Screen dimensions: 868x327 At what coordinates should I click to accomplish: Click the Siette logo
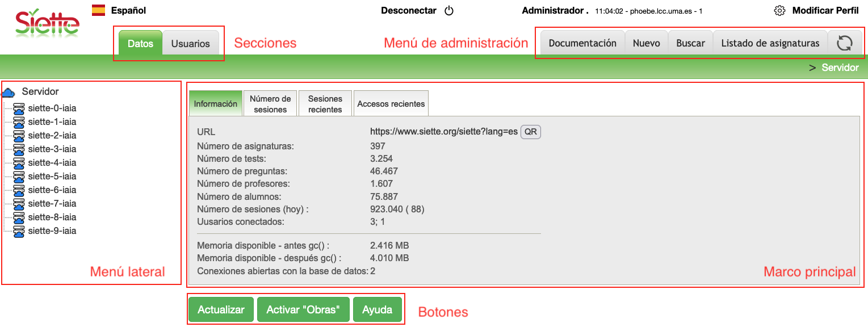pyautogui.click(x=47, y=23)
